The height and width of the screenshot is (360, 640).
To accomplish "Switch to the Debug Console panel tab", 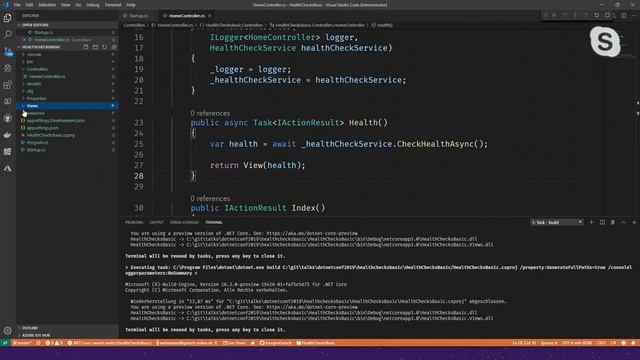I will click(184, 222).
